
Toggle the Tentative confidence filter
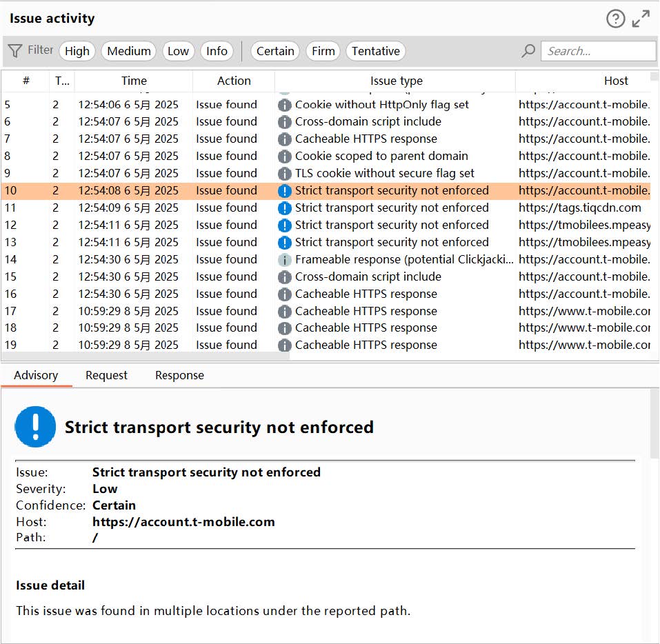[375, 51]
